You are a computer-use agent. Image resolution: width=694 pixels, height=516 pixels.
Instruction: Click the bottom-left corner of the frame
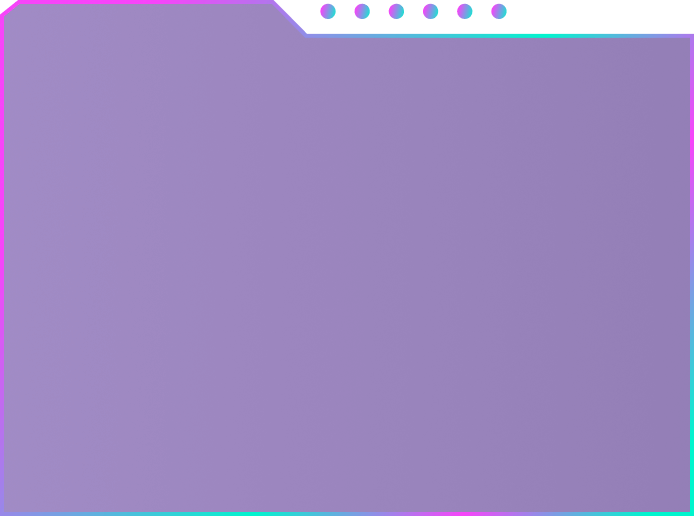click(x=2, y=513)
